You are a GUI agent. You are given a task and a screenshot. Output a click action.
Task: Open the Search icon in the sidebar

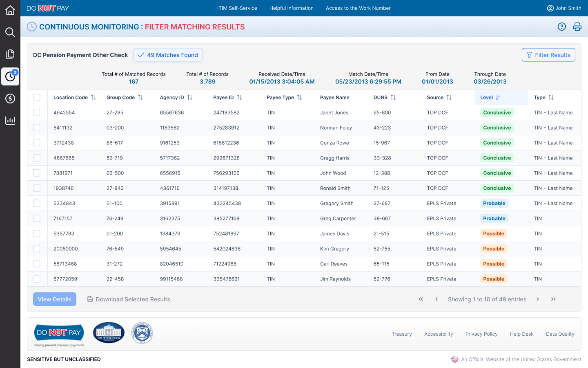(10, 32)
